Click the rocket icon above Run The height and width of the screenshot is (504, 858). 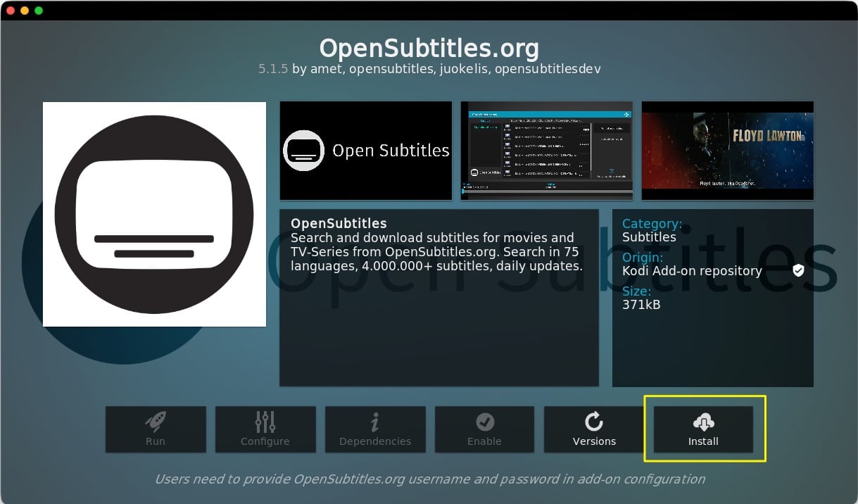(x=156, y=422)
